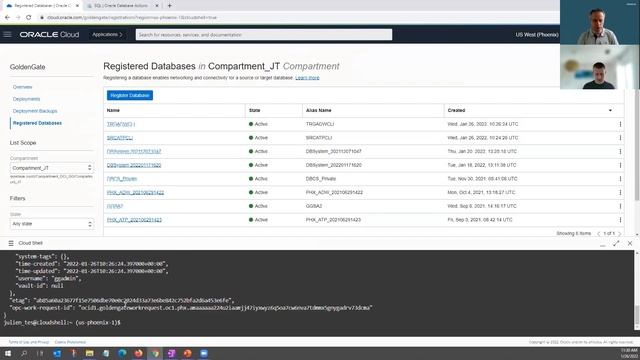Open Google Chrome from the taskbar
Viewport: 640px width, 360px height.
pyautogui.click(x=155, y=353)
